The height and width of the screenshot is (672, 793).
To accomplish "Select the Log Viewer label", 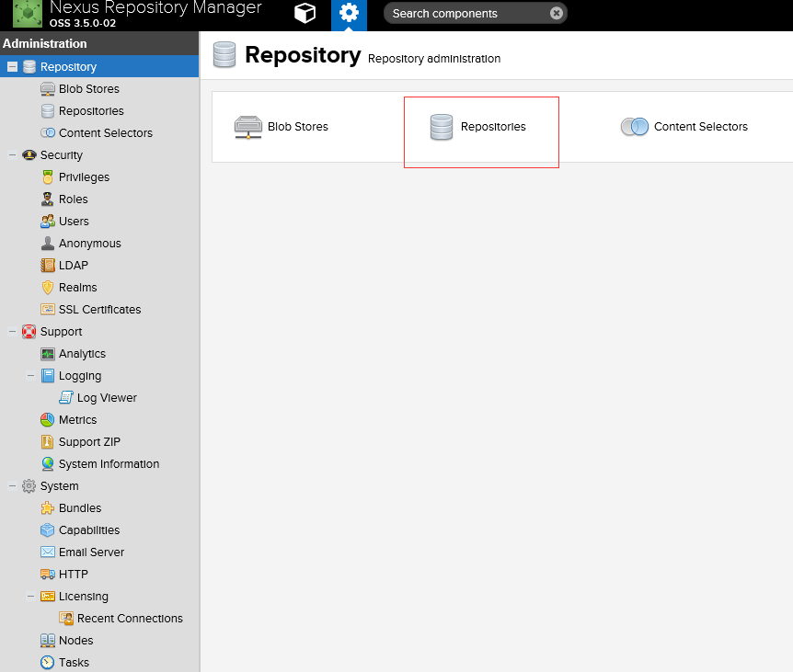I will click(107, 398).
